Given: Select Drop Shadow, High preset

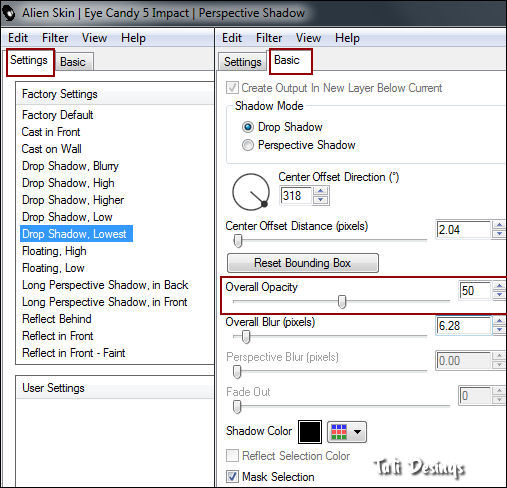Looking at the screenshot, I should pos(68,183).
